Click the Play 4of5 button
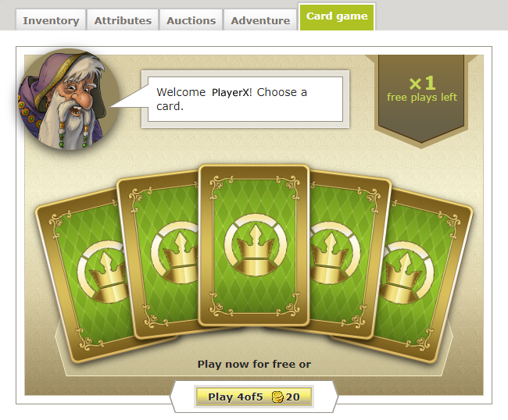Screen dimensions: 508x420 pyautogui.click(x=254, y=397)
